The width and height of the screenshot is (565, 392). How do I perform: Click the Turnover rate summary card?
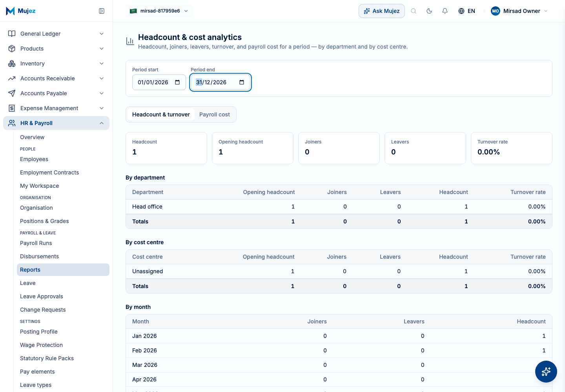(x=512, y=148)
